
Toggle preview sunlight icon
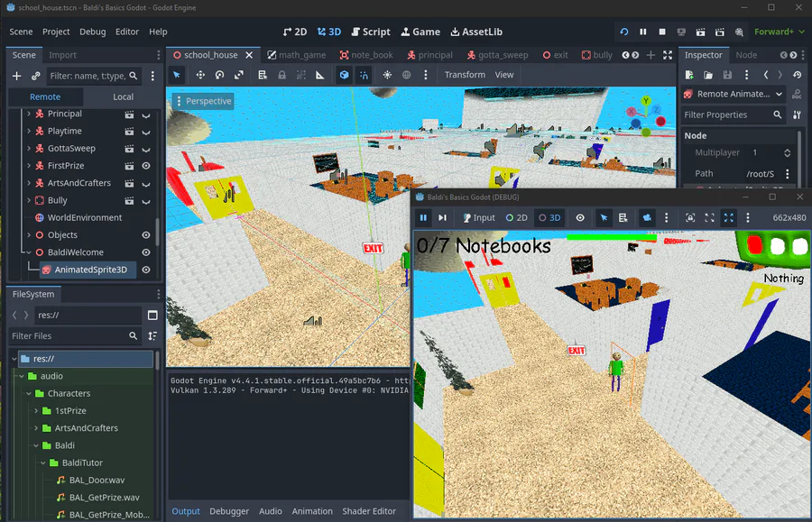click(x=387, y=75)
